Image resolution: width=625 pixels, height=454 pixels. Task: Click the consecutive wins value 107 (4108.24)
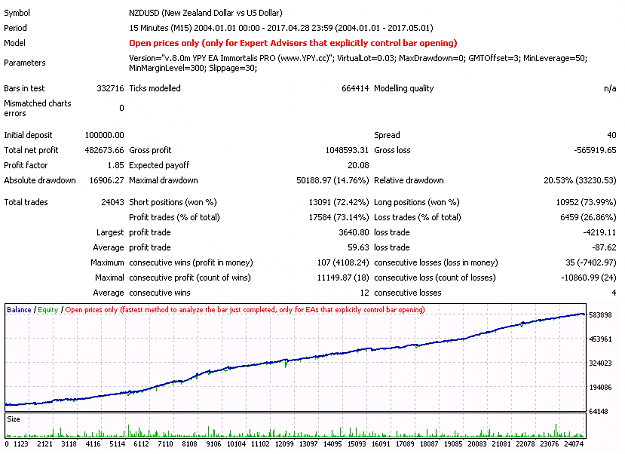(343, 263)
